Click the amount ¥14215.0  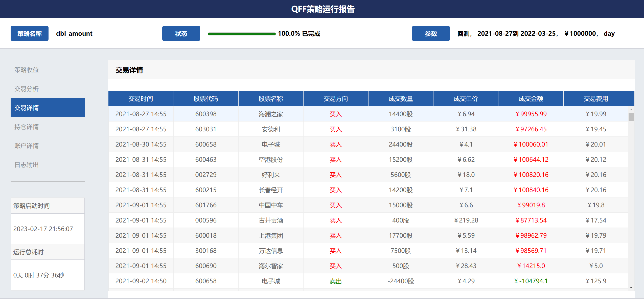[x=531, y=266]
